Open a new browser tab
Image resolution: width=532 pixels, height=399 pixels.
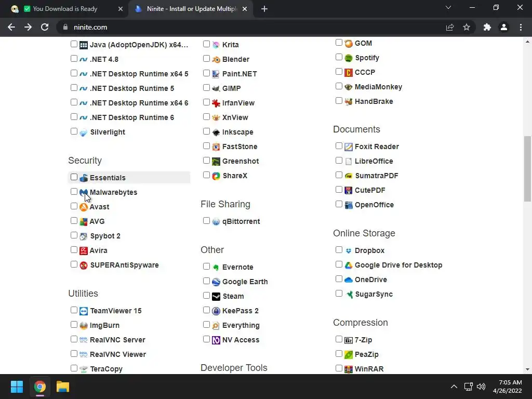pyautogui.click(x=264, y=9)
